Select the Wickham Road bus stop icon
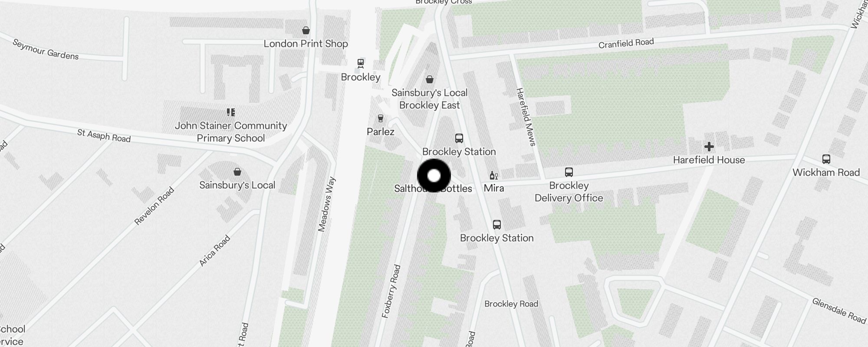The height and width of the screenshot is (347, 868). tap(826, 159)
